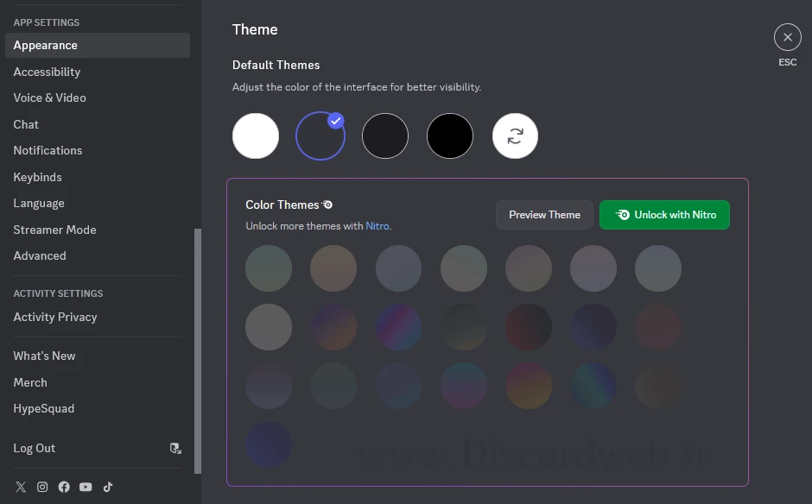
Task: Click the 'Default Themes' heading text
Action: click(x=276, y=66)
